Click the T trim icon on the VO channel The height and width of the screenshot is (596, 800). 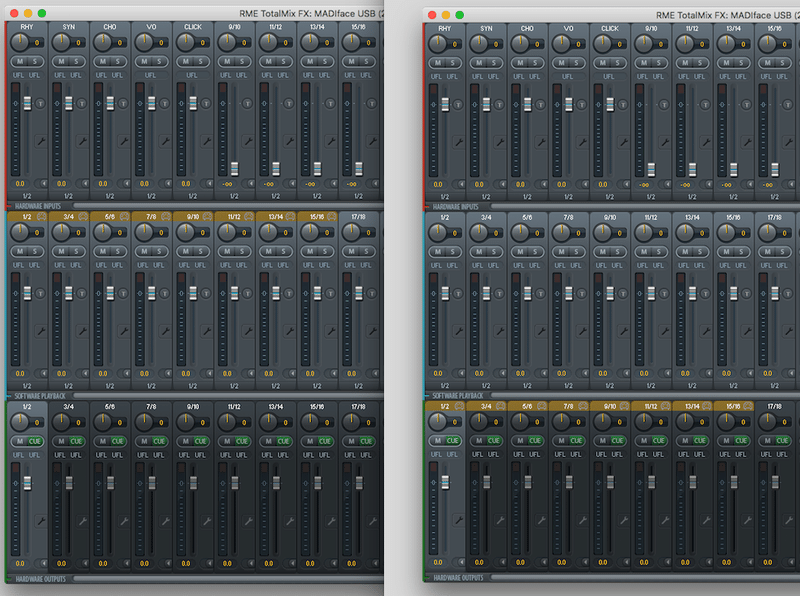point(164,103)
